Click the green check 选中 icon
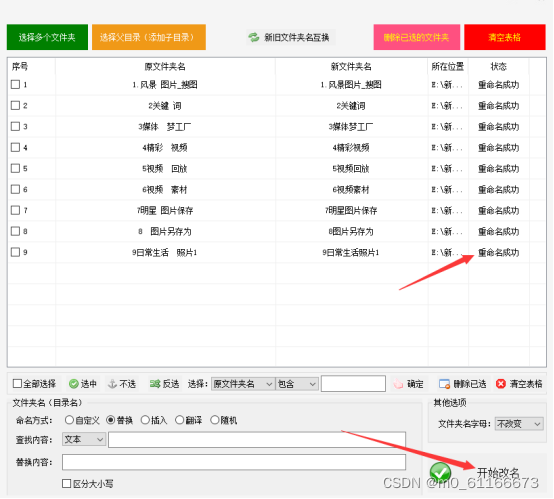Viewport: 554px width, 499px height. [73, 384]
